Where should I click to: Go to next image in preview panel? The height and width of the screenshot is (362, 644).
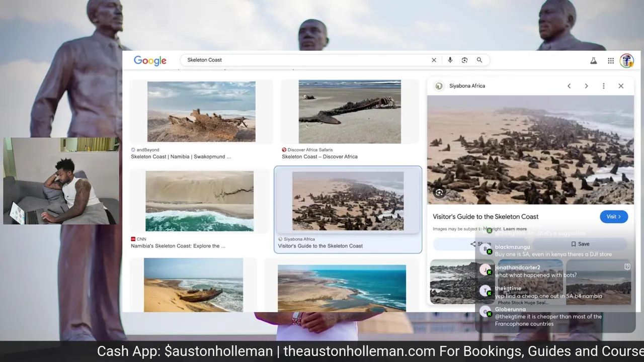click(x=586, y=86)
